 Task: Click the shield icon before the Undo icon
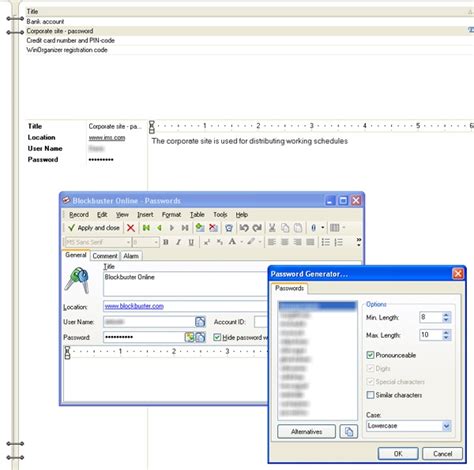coord(229,228)
